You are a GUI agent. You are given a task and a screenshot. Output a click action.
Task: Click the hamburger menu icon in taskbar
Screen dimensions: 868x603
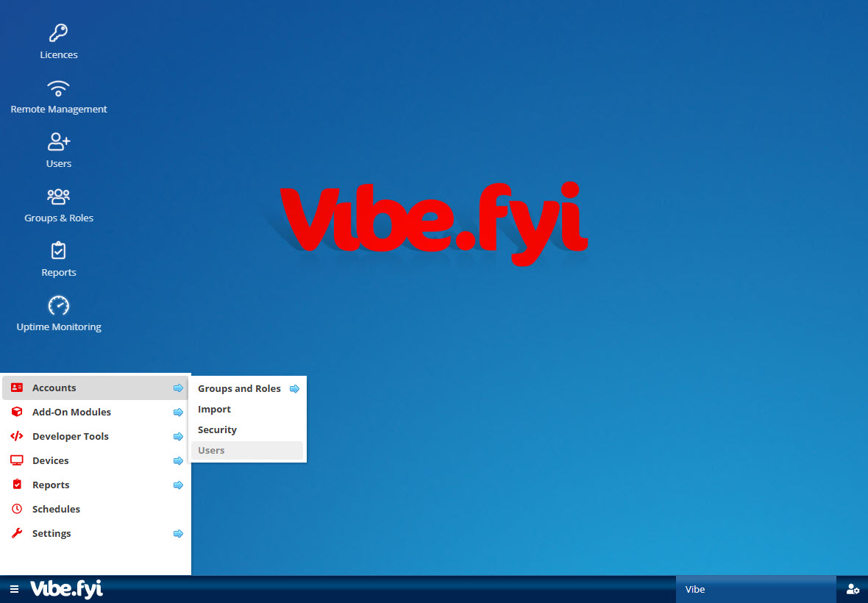click(x=14, y=589)
